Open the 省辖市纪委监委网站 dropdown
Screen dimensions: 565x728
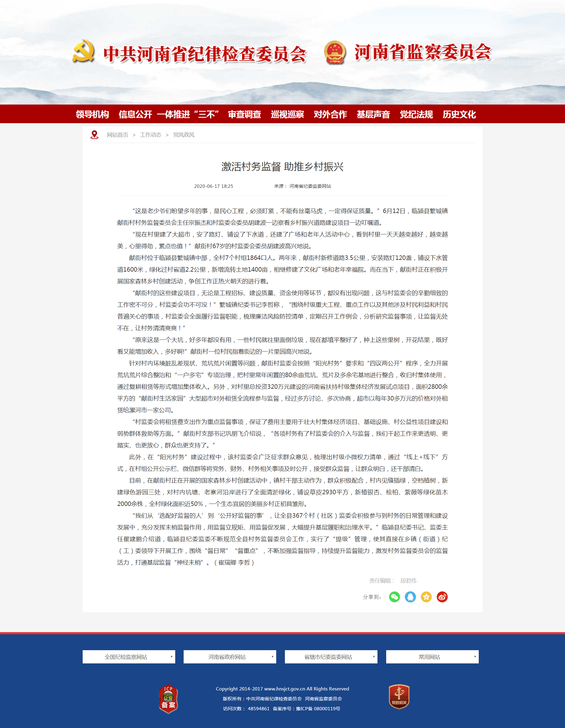point(331,657)
